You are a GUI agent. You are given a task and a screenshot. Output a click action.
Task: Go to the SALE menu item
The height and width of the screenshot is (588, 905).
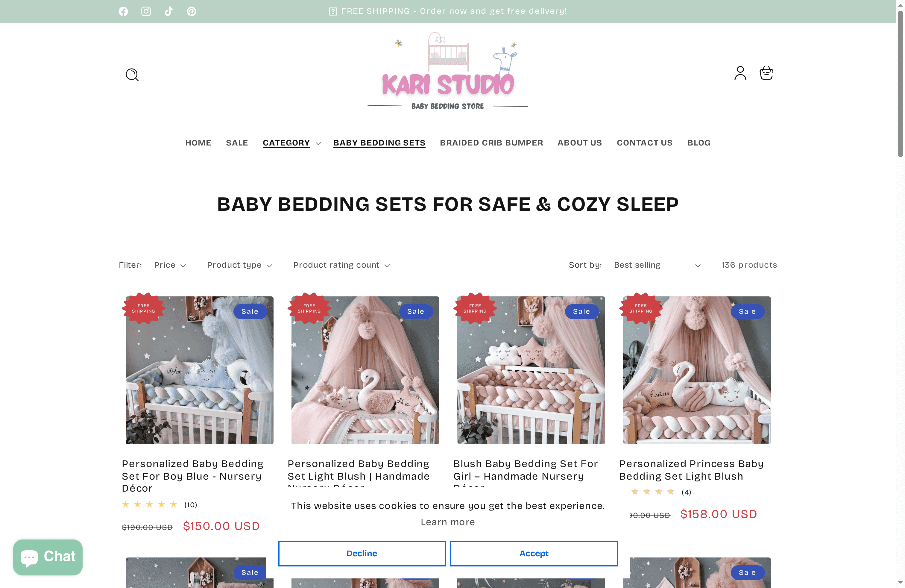tap(237, 143)
